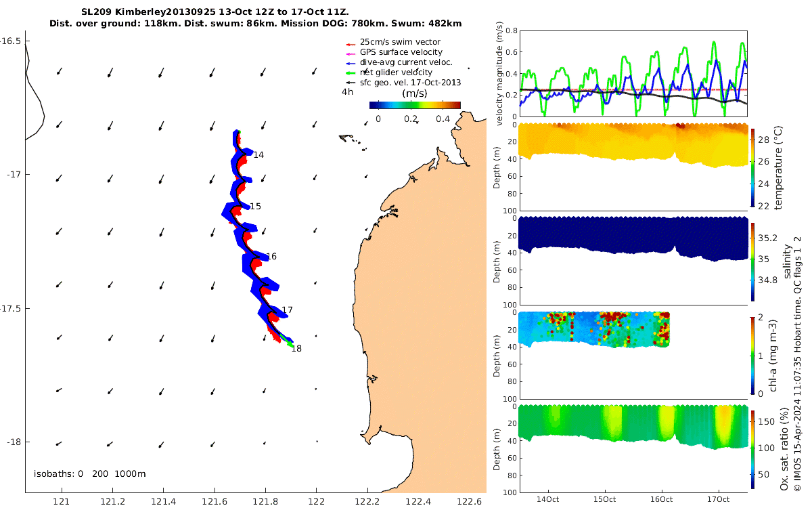Click day marker '16' on the glider track

(271, 257)
